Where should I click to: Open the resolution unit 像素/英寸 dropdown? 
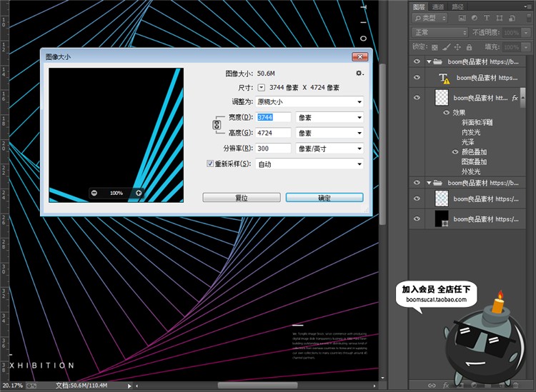coord(329,149)
